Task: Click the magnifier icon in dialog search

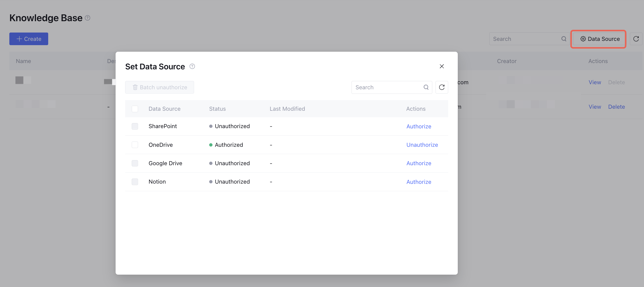Action: 426,87
